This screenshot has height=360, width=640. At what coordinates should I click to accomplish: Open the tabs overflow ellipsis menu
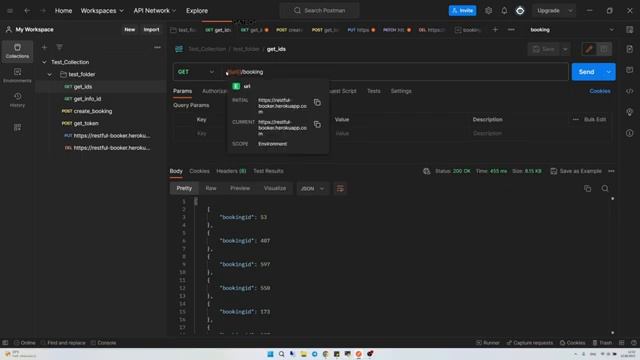(511, 29)
